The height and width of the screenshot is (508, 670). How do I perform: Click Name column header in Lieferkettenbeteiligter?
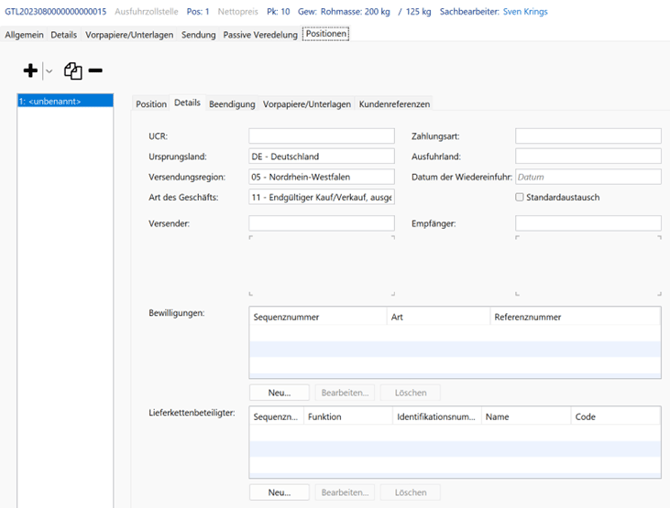(526, 417)
